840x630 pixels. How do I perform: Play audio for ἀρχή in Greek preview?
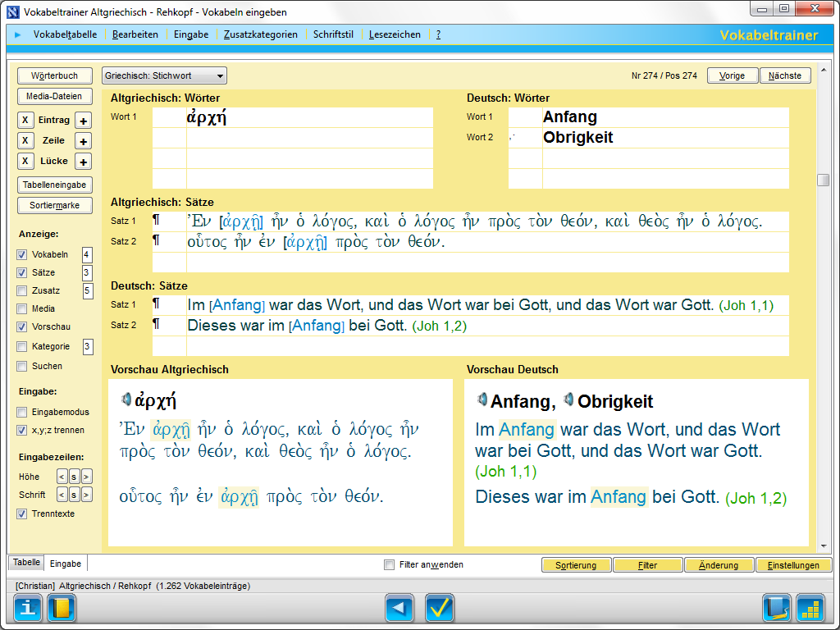click(x=126, y=399)
